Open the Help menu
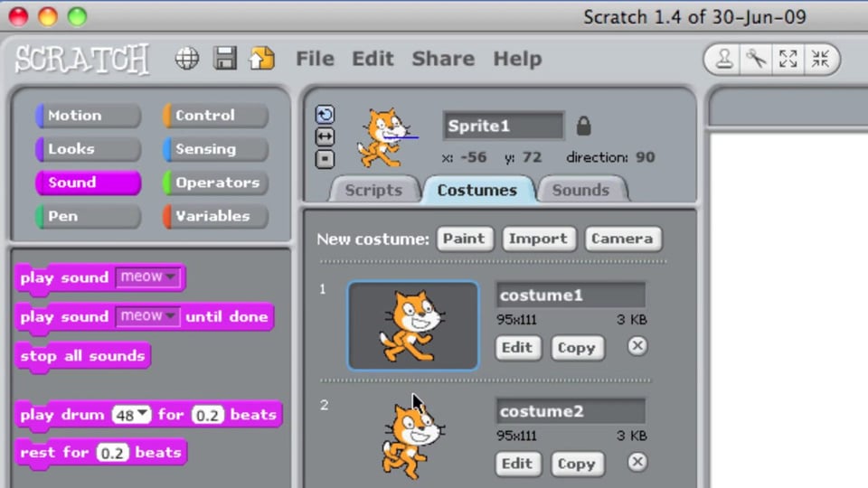 pos(517,59)
